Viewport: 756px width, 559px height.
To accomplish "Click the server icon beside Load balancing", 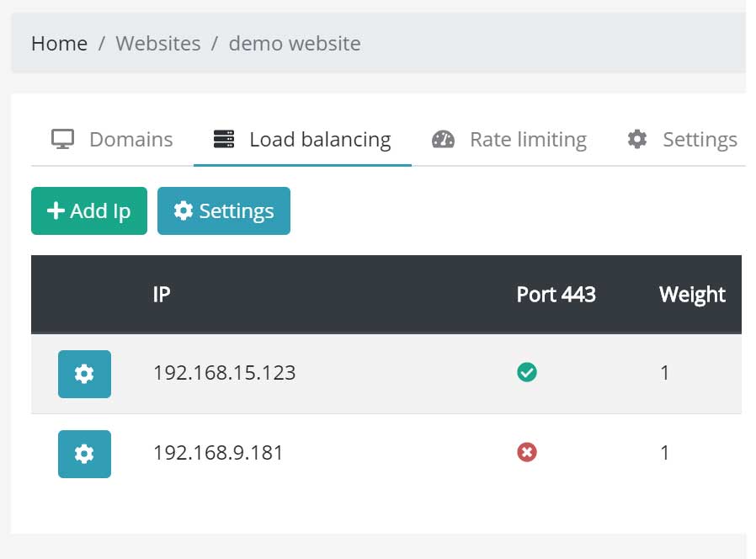I will click(x=224, y=139).
